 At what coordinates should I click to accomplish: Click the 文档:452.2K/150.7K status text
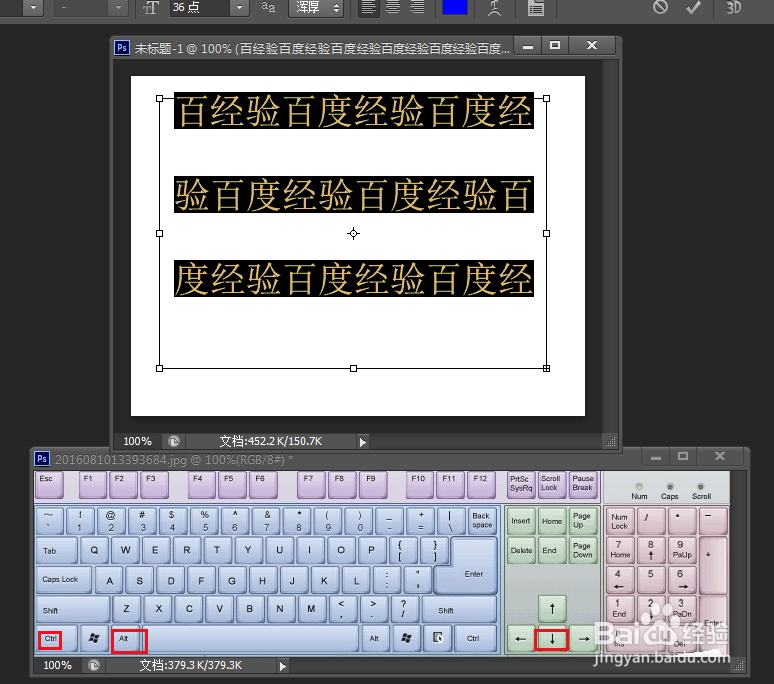[x=271, y=441]
